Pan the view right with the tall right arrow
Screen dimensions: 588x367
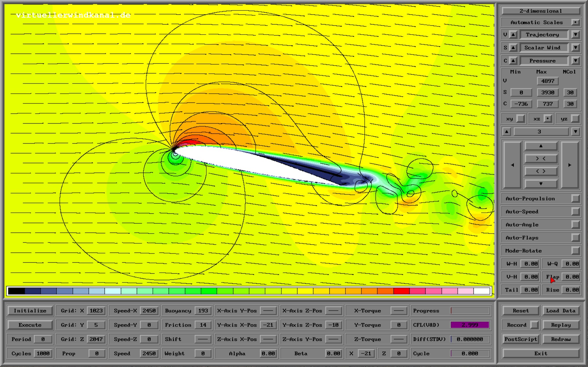(570, 165)
